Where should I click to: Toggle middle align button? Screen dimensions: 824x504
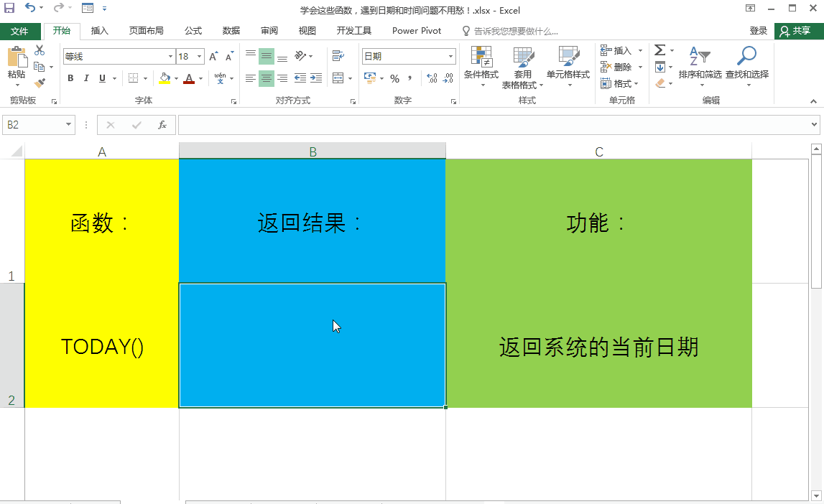click(267, 56)
